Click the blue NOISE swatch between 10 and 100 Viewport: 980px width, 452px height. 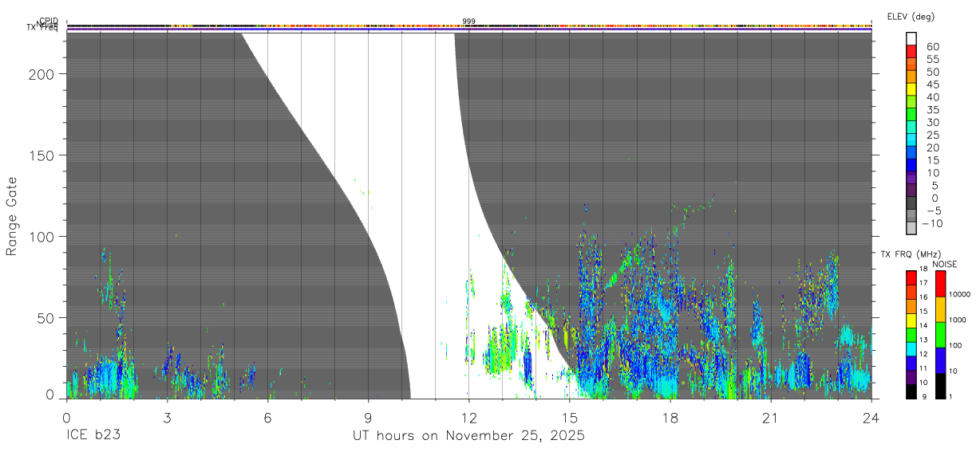[940, 360]
